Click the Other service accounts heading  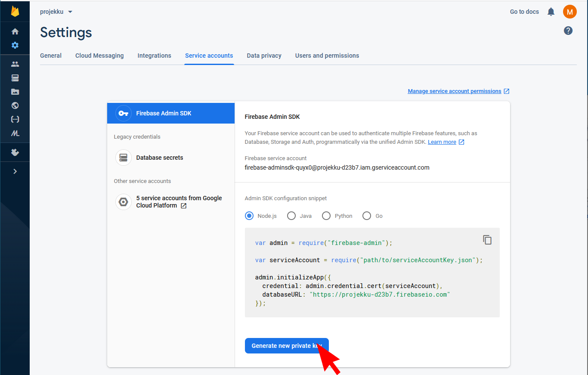pos(142,181)
